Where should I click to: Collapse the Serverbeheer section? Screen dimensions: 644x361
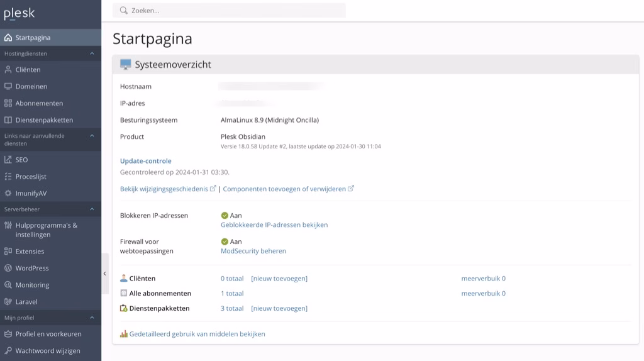coord(92,209)
